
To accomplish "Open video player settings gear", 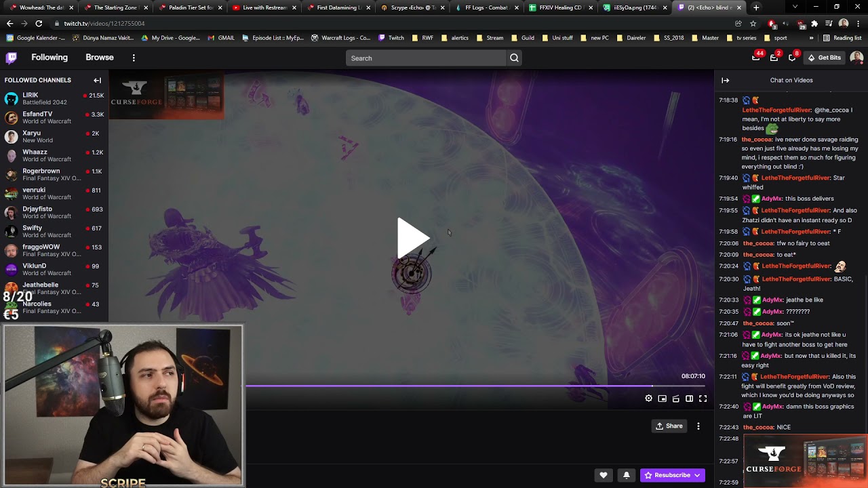I will pyautogui.click(x=648, y=399).
